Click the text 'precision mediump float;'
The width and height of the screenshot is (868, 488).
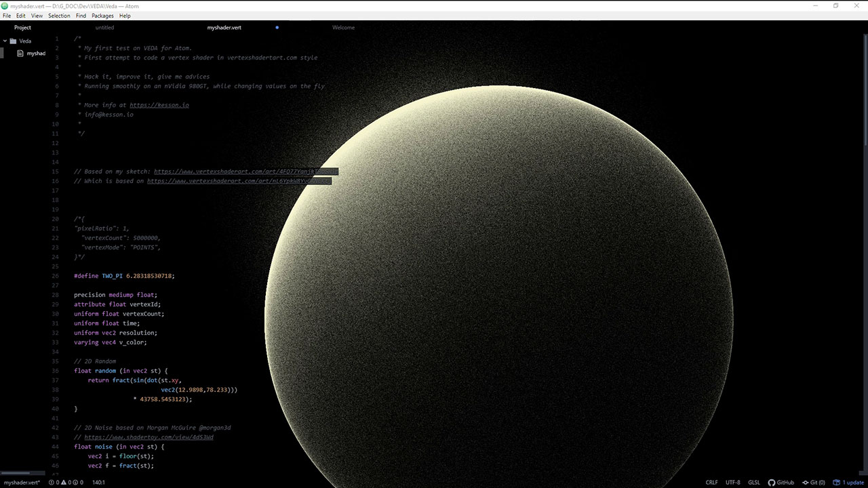(115, 295)
